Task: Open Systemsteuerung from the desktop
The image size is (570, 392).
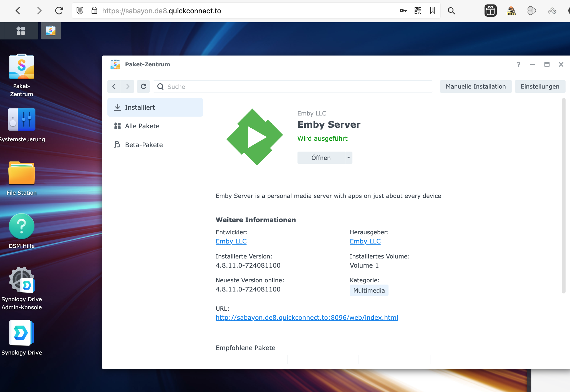Action: [21, 120]
